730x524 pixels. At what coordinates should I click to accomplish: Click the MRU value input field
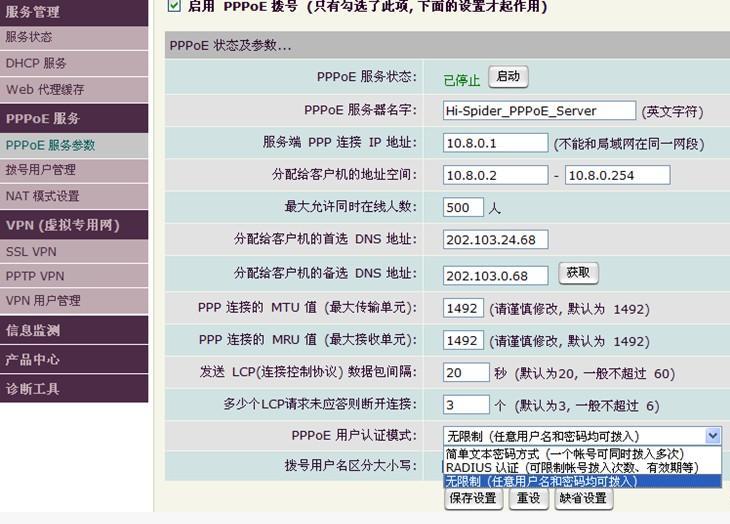point(463,340)
